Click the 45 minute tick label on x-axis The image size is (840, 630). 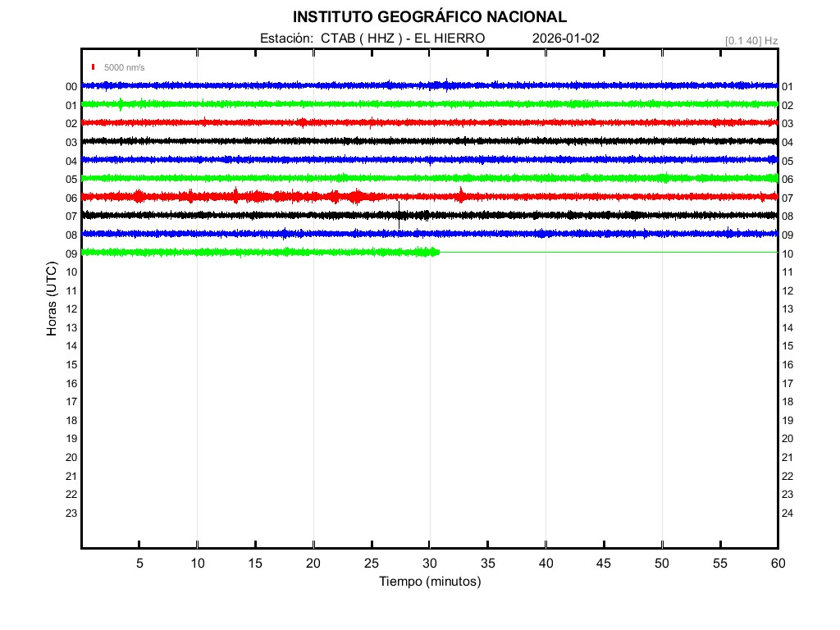point(604,564)
